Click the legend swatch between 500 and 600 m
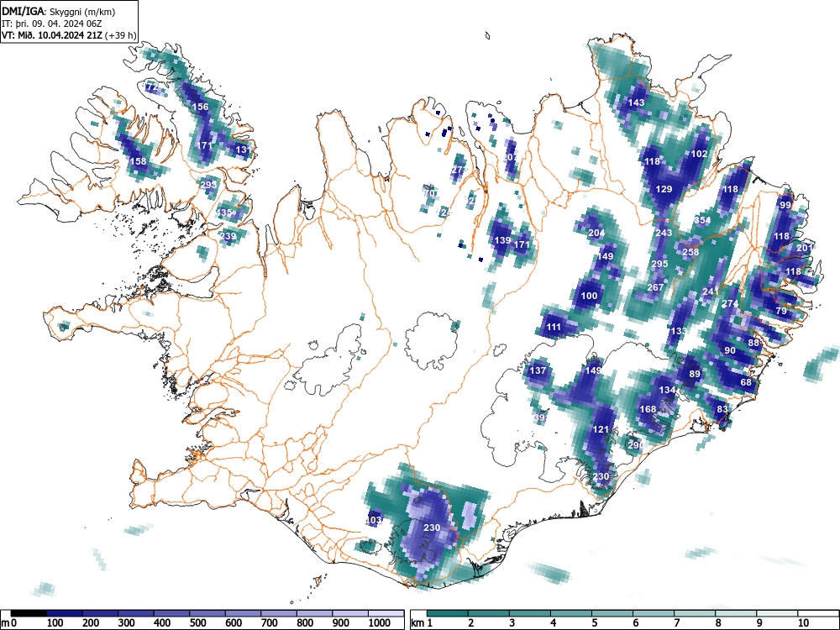 [207, 613]
